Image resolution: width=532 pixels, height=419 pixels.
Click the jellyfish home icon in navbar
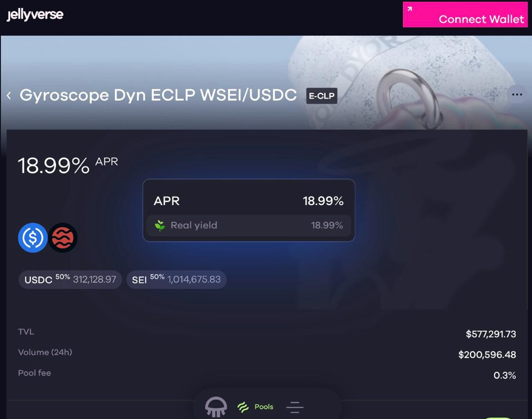tap(216, 407)
